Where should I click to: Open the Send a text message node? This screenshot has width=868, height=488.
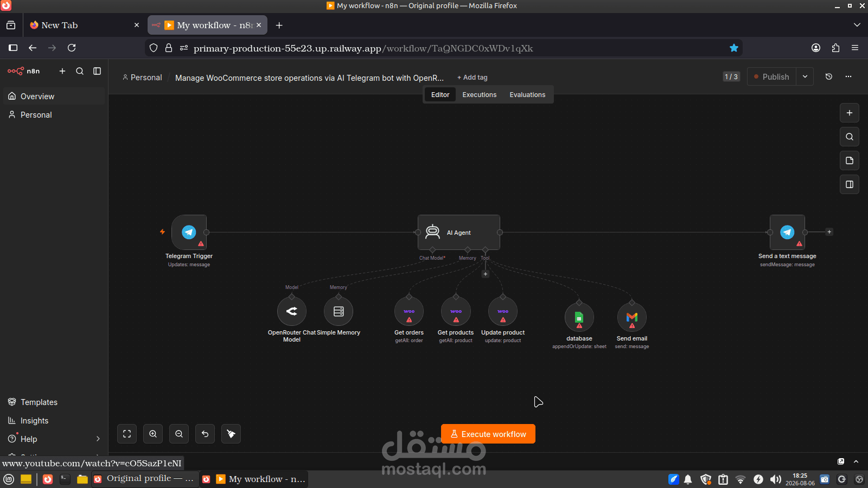(x=787, y=232)
